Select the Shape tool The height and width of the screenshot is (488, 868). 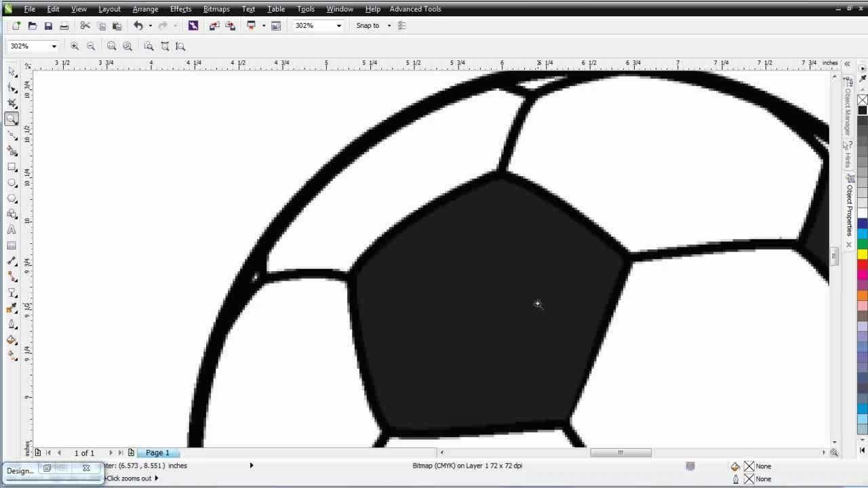[12, 87]
